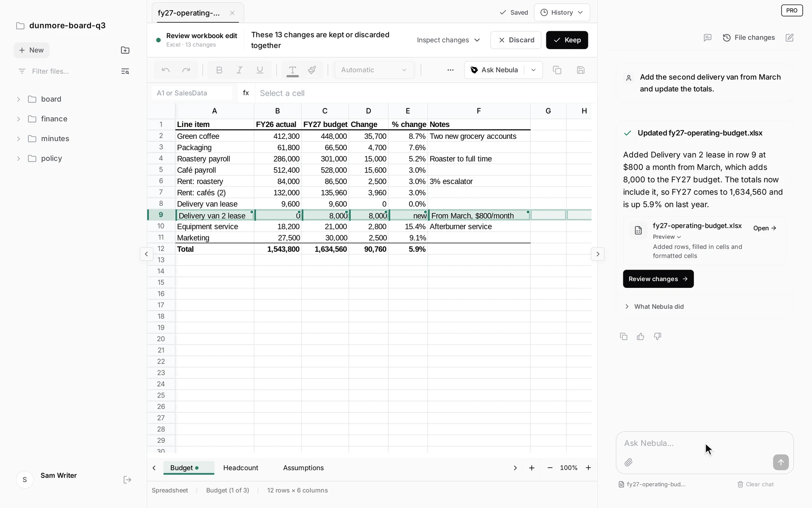
Task: Click the fy27-operating-bud attachment chip
Action: (652, 484)
